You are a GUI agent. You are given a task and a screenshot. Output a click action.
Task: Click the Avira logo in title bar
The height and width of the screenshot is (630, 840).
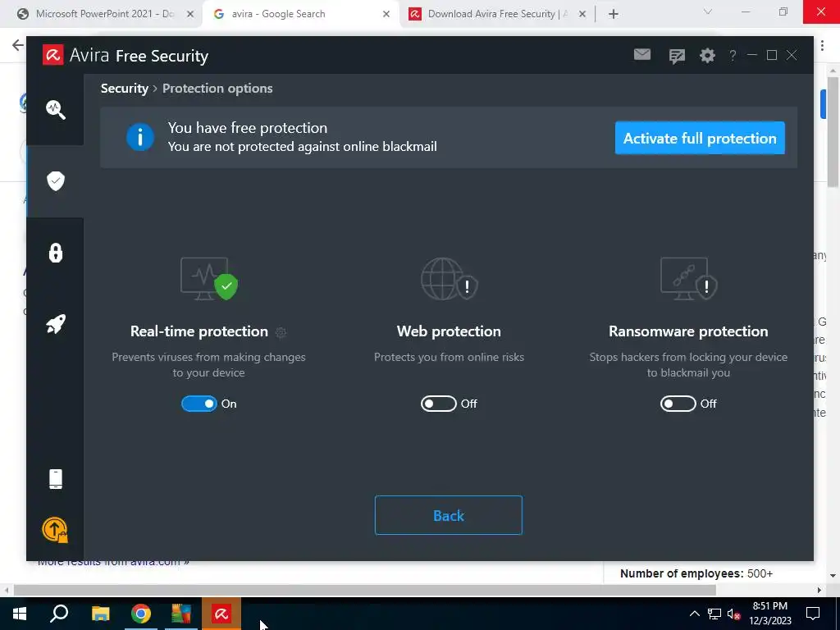[x=53, y=55]
